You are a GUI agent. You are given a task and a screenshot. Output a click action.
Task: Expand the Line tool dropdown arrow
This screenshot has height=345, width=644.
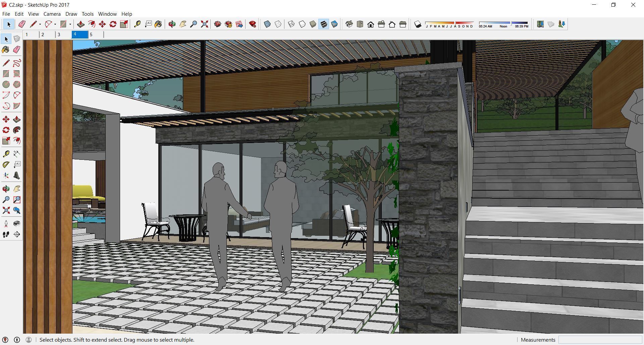(x=40, y=24)
